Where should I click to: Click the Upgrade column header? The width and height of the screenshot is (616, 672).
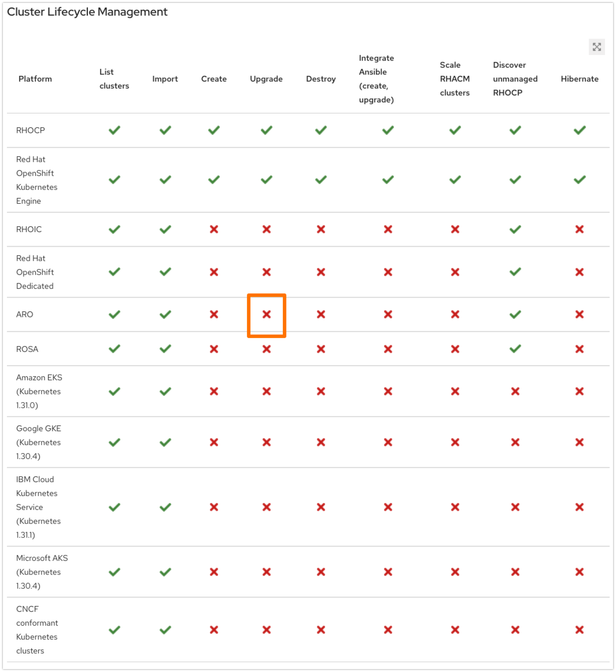(266, 79)
